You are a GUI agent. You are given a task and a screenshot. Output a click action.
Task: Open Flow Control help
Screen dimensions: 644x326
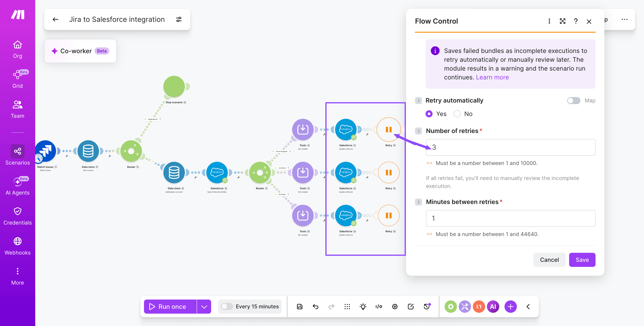(576, 21)
